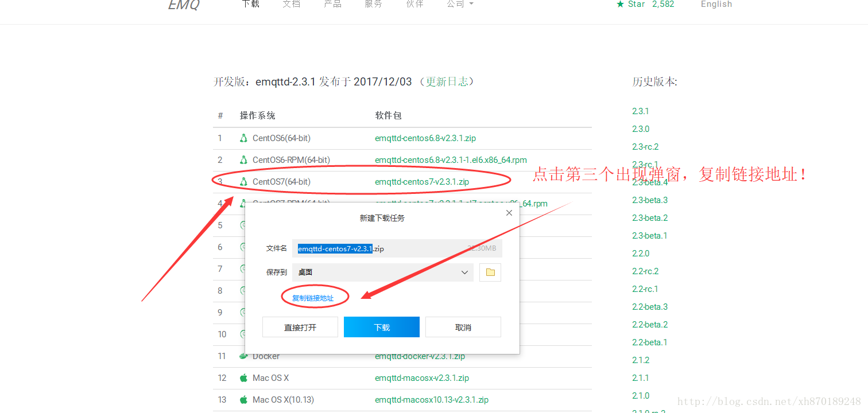Image resolution: width=868 pixels, height=413 pixels.
Task: Click the 复制链接地址 link
Action: 313,298
